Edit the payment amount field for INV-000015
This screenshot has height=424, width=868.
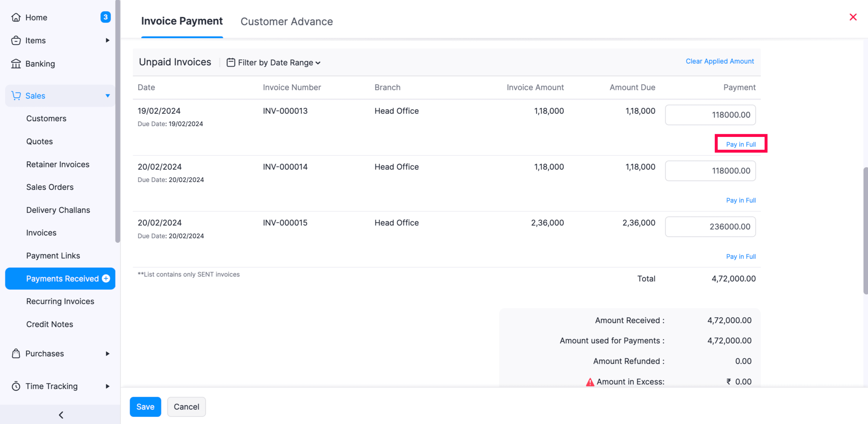click(710, 226)
